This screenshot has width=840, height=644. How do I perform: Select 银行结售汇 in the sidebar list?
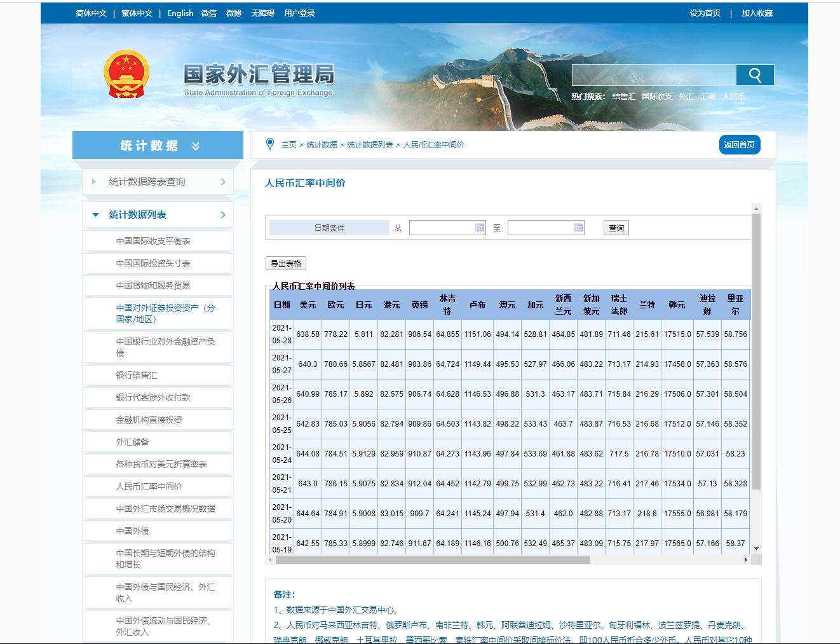click(136, 375)
